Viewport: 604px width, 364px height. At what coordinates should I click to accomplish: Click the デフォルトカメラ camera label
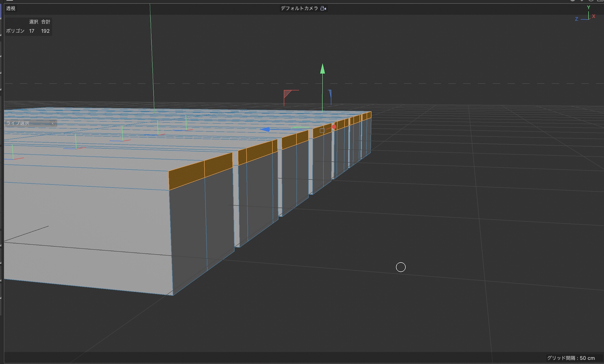pos(299,8)
